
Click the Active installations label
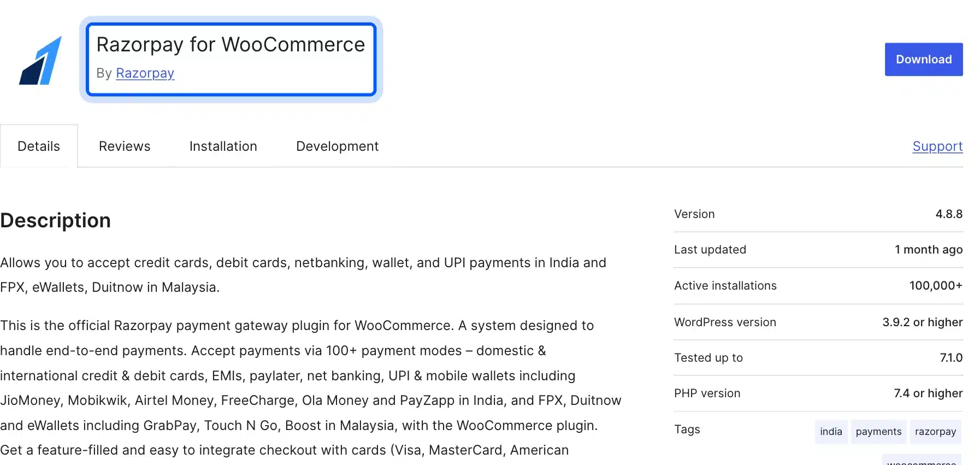[725, 286]
